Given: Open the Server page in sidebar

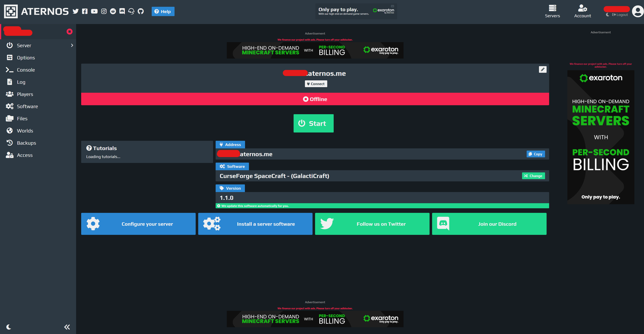Looking at the screenshot, I should (38, 45).
